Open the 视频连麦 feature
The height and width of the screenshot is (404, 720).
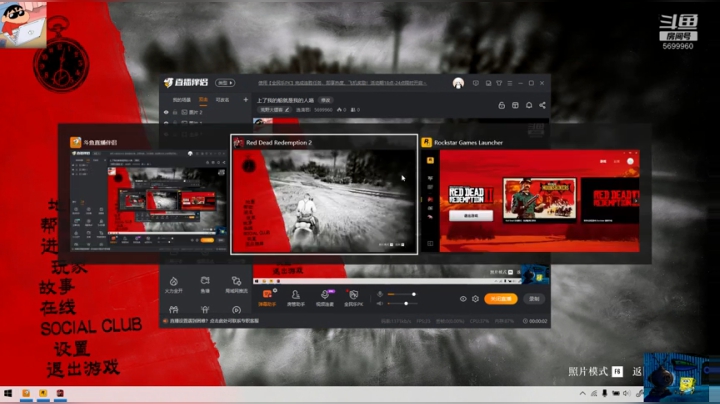[x=325, y=298]
